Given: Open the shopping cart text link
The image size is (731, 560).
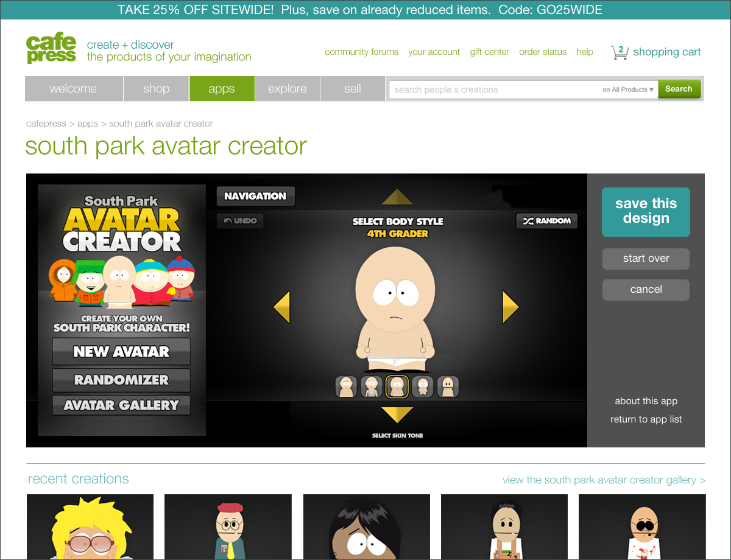Looking at the screenshot, I should tap(667, 52).
